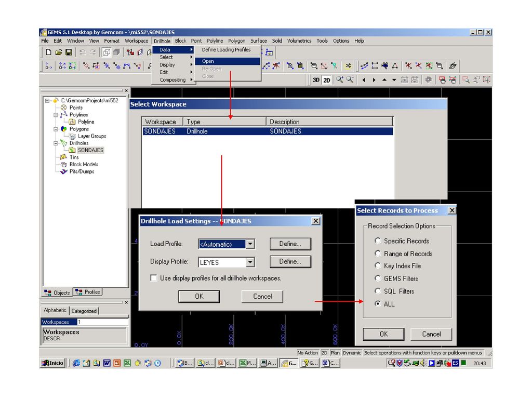
Task: Click the rectangle polyline toolbar icon
Action: coord(375,66)
